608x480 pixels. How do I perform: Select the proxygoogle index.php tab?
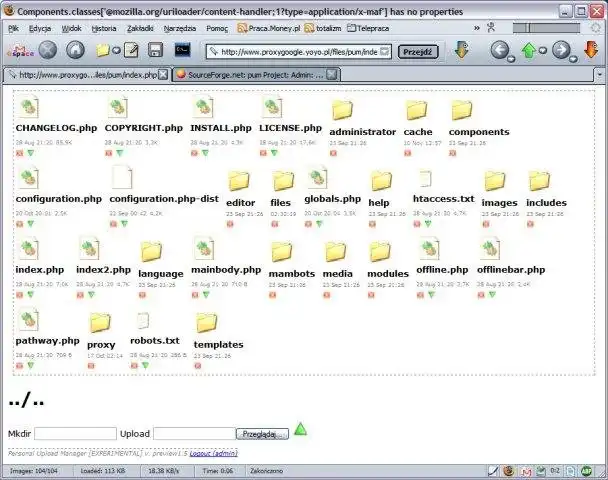tap(84, 75)
